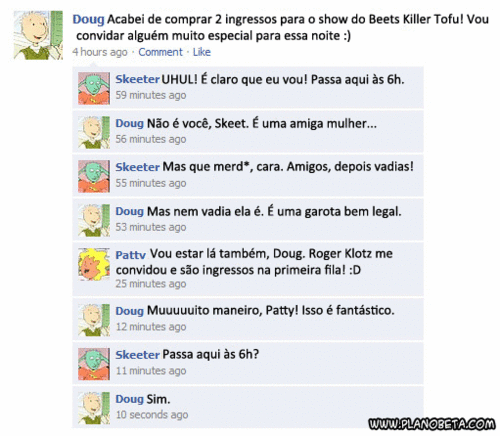The width and height of the screenshot is (500, 436).
Task: Click Skeeter's avatar on the UHUL comment
Action: pyautogui.click(x=94, y=88)
